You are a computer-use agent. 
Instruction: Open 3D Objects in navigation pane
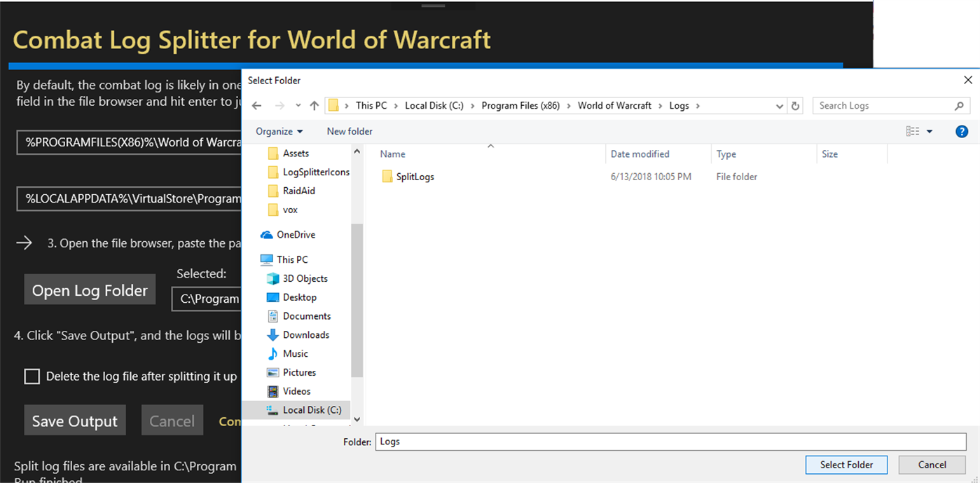coord(298,278)
